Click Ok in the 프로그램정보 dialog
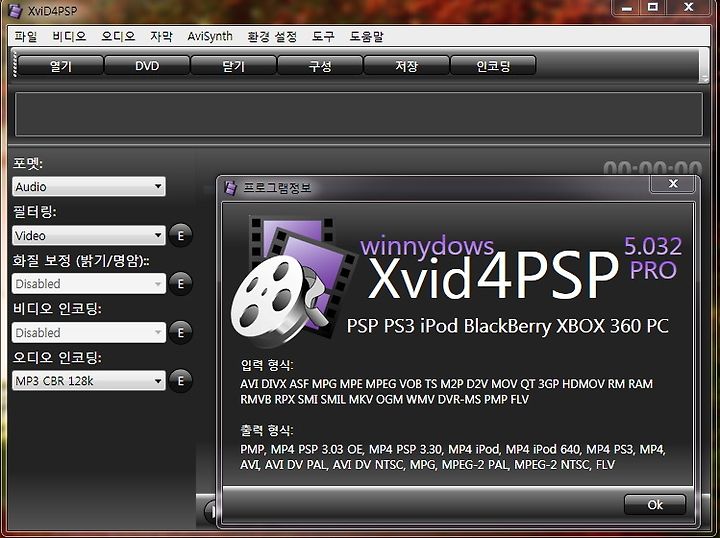The height and width of the screenshot is (538, 720). pyautogui.click(x=655, y=505)
